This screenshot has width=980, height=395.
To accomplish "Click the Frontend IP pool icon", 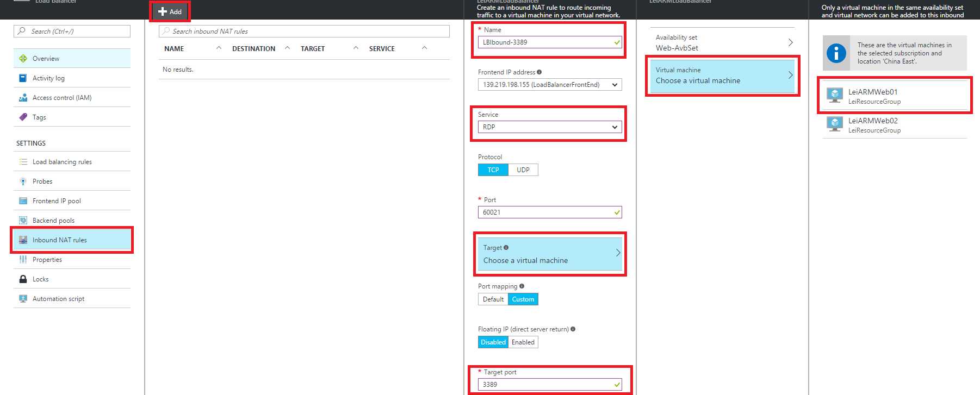I will point(23,200).
